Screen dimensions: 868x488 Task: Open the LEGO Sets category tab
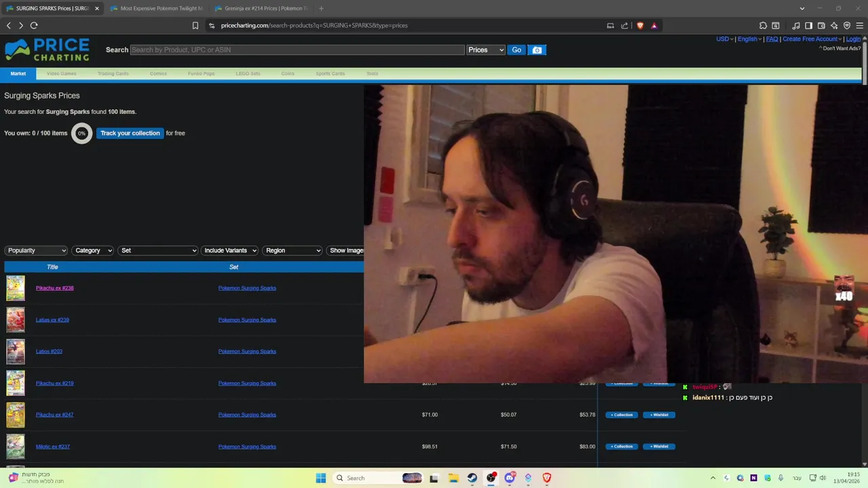[x=248, y=73]
